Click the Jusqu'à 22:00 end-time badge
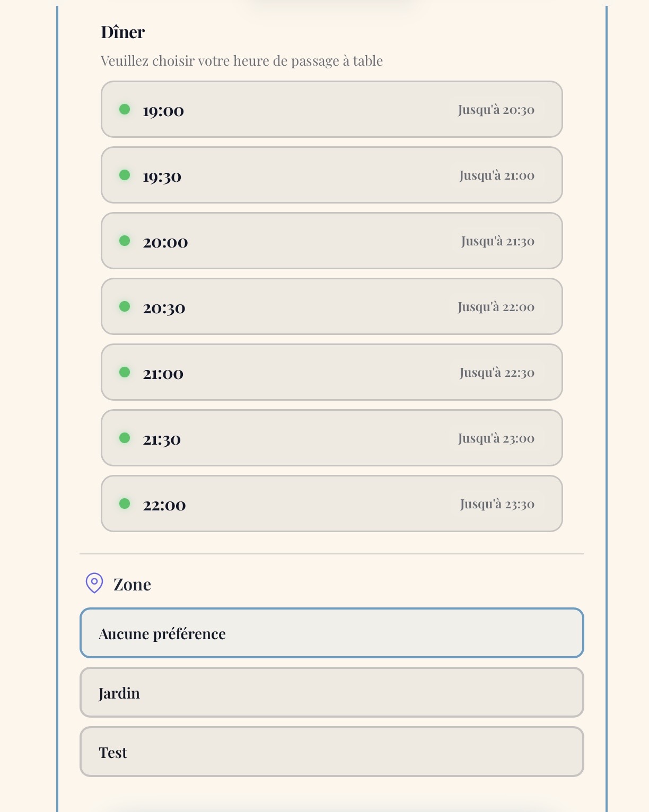This screenshot has height=812, width=649. 496,307
